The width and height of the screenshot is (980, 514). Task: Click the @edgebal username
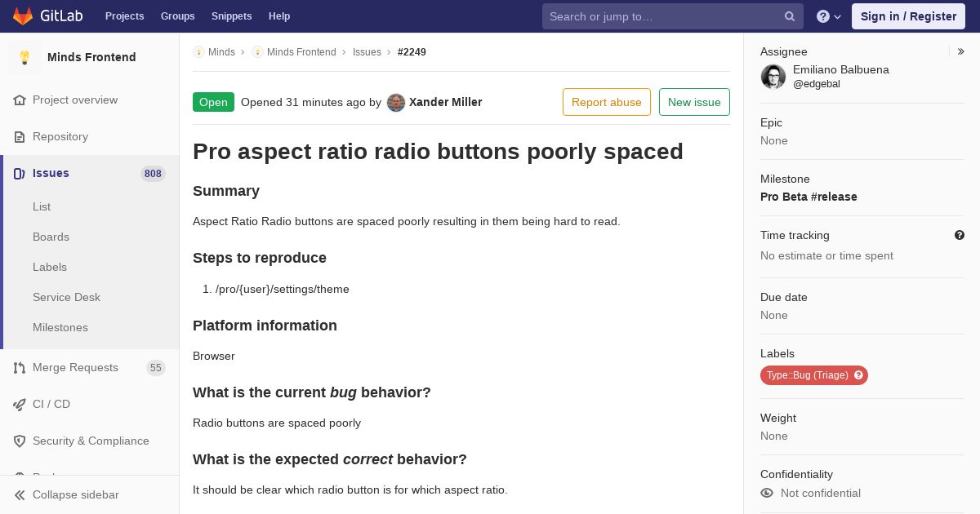click(817, 84)
